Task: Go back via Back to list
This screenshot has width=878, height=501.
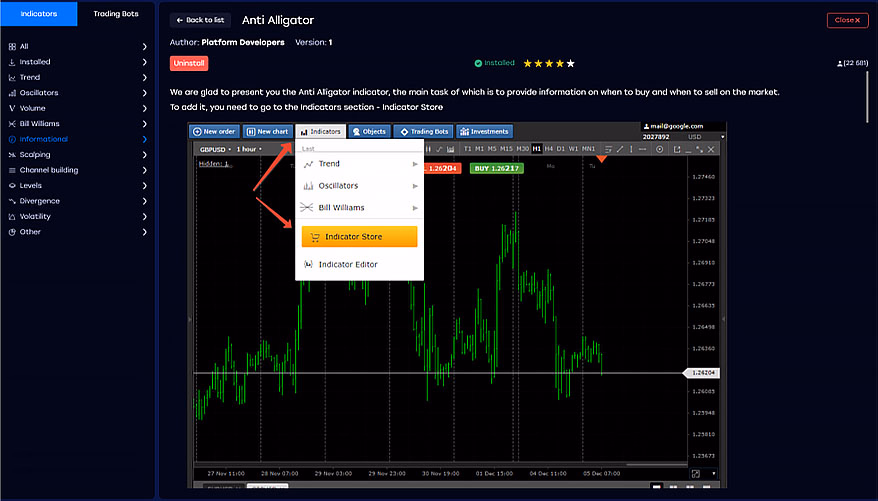Action: coord(200,20)
